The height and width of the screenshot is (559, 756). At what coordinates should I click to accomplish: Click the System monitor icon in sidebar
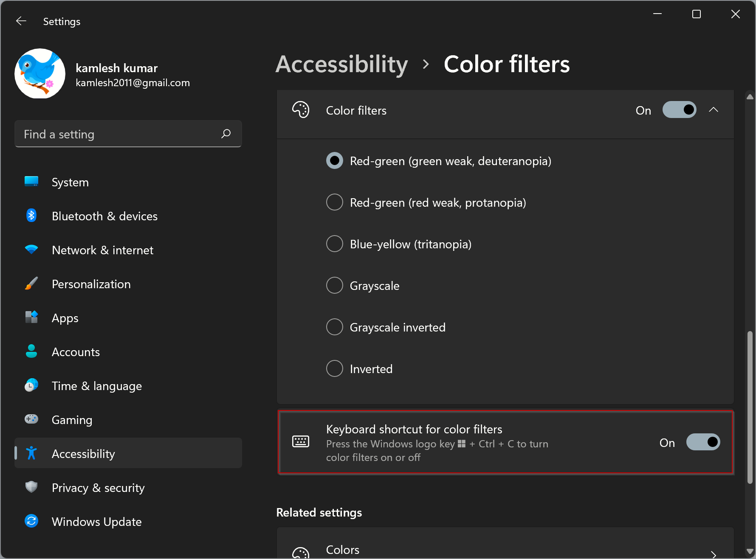[31, 182]
